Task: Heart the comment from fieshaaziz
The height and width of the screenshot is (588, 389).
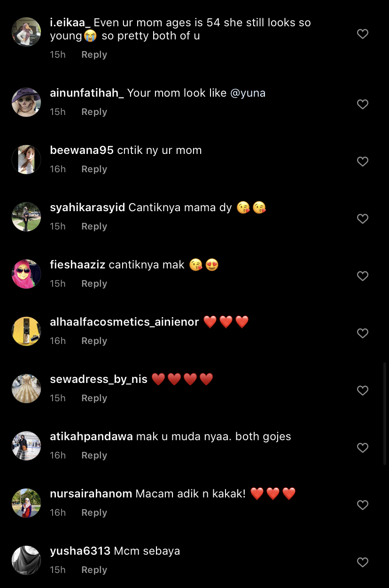Action: tap(363, 276)
